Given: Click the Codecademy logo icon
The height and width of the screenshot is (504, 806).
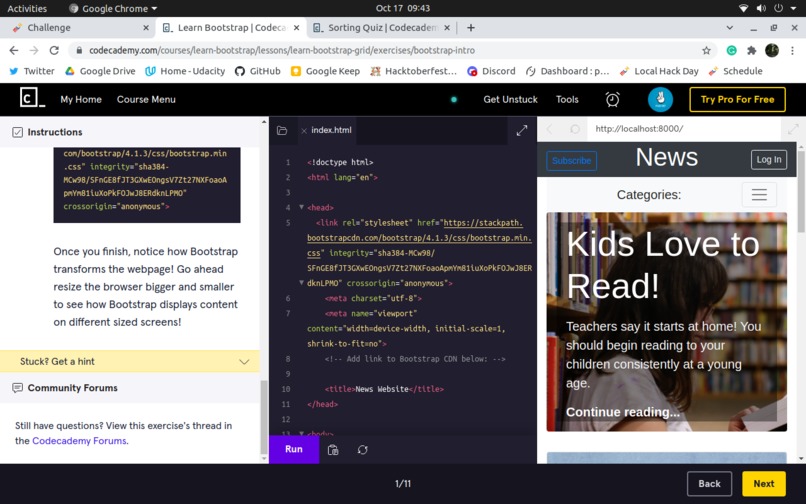Looking at the screenshot, I should point(32,98).
